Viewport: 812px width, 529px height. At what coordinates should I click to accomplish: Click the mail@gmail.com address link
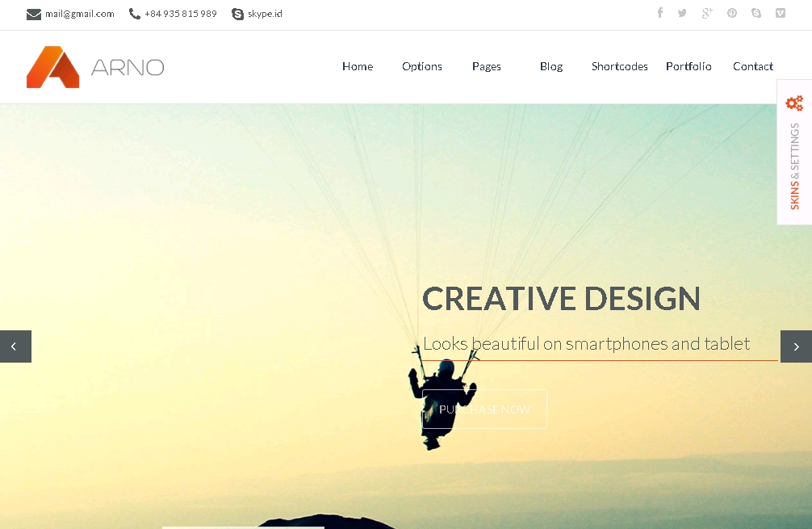[80, 14]
